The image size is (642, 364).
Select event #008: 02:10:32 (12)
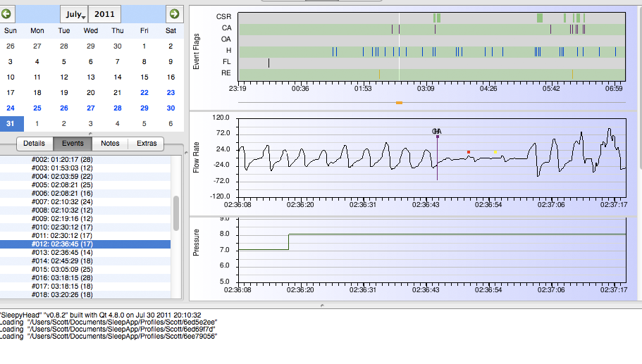coord(85,211)
